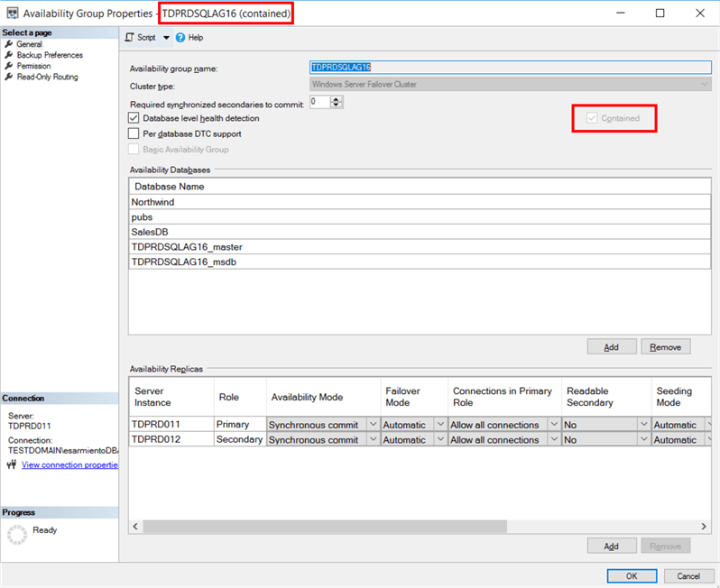Open Readable Secondary dropdown for TDPRD012
The width and height of the screenshot is (720, 588).
(644, 439)
